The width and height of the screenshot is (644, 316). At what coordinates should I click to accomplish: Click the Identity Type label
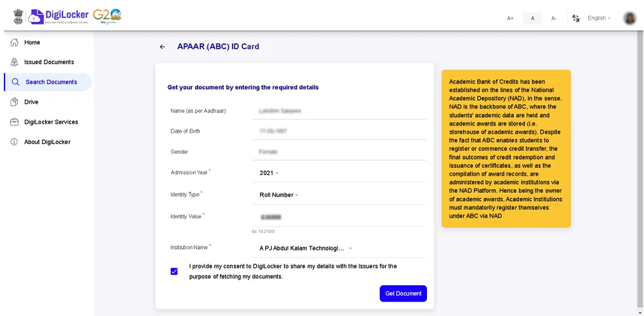(x=186, y=194)
